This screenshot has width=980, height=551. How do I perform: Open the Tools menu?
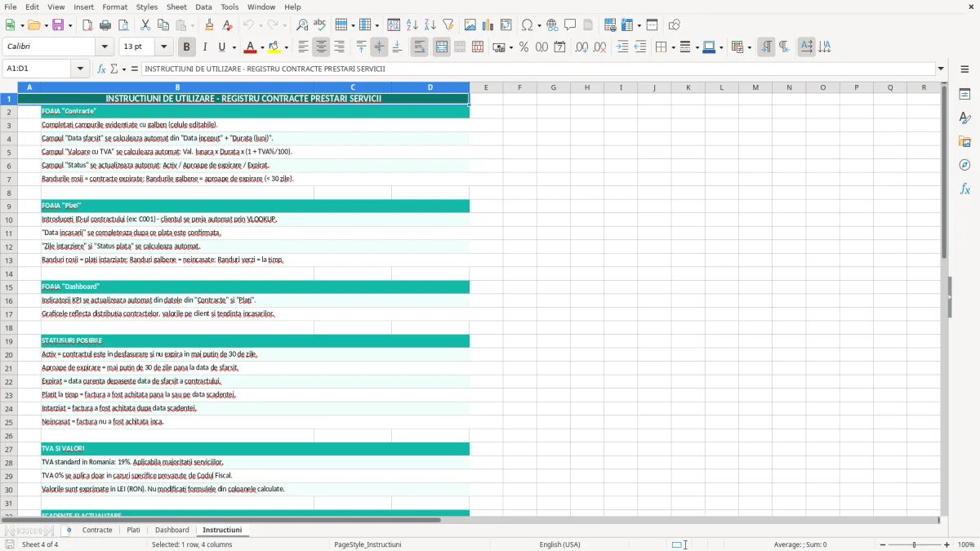point(229,7)
